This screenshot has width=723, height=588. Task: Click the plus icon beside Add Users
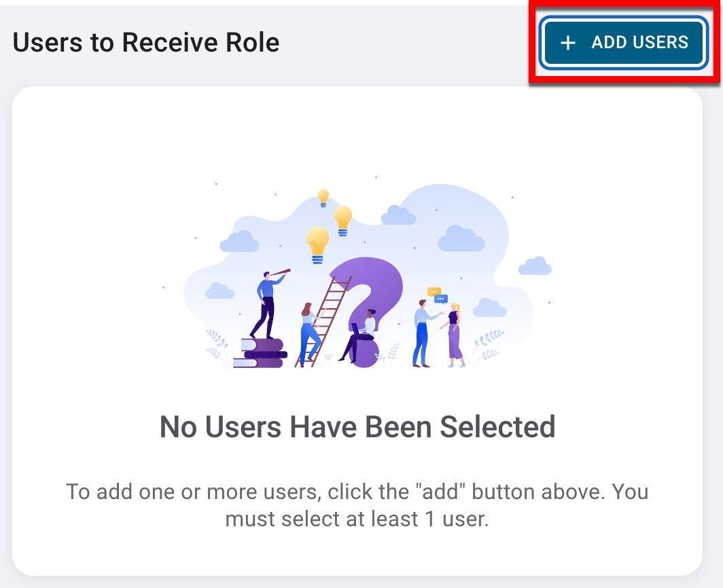[x=567, y=43]
